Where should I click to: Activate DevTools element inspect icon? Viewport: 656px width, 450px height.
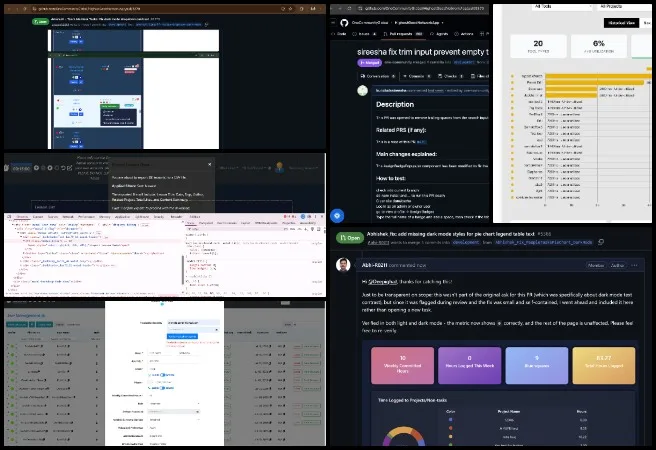[9, 217]
